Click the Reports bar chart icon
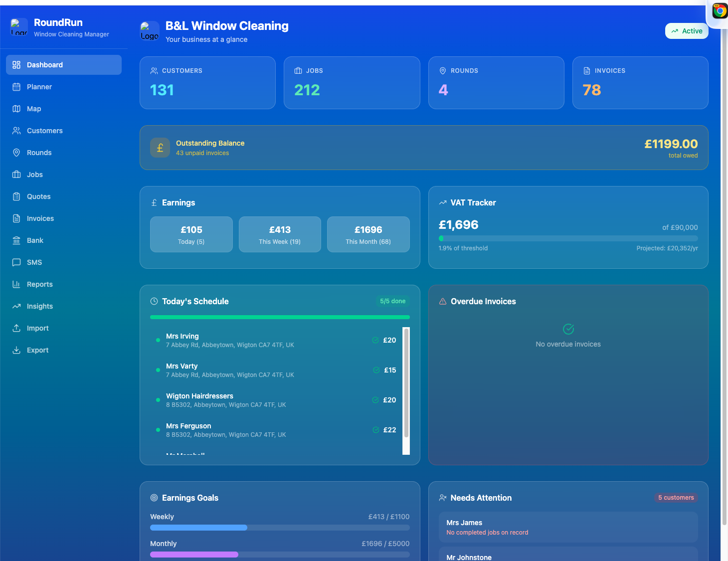This screenshot has width=728, height=561. click(16, 284)
